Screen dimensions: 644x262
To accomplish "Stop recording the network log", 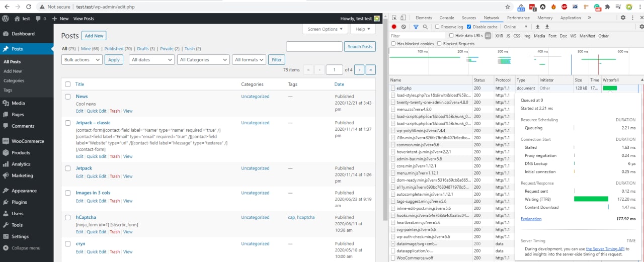I will coord(394,27).
